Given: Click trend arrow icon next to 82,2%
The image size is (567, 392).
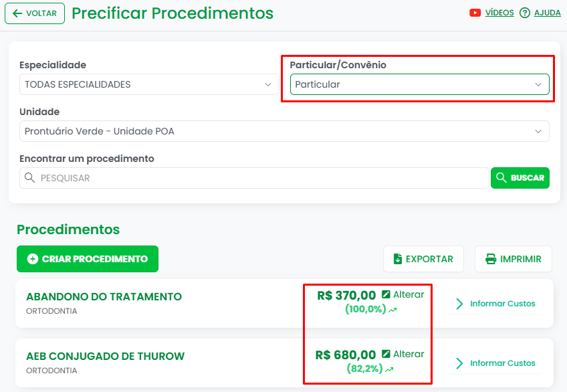Looking at the screenshot, I should pos(389,369).
